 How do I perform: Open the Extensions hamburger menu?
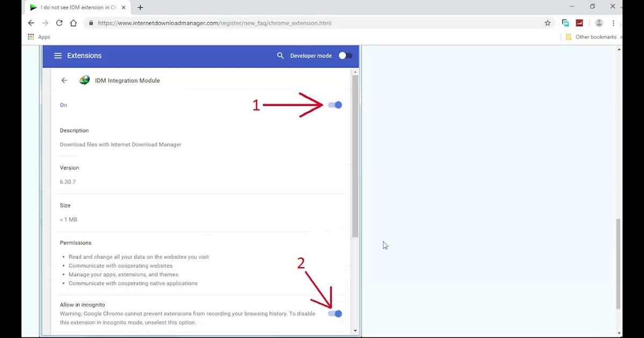coord(58,56)
